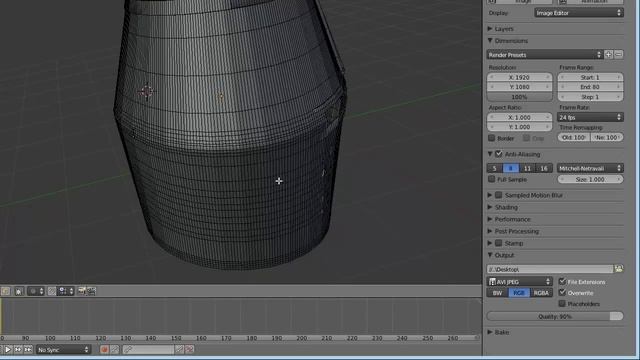
Task: Click frame 200 on the timeline ruler
Action: pyautogui.click(x=302, y=338)
